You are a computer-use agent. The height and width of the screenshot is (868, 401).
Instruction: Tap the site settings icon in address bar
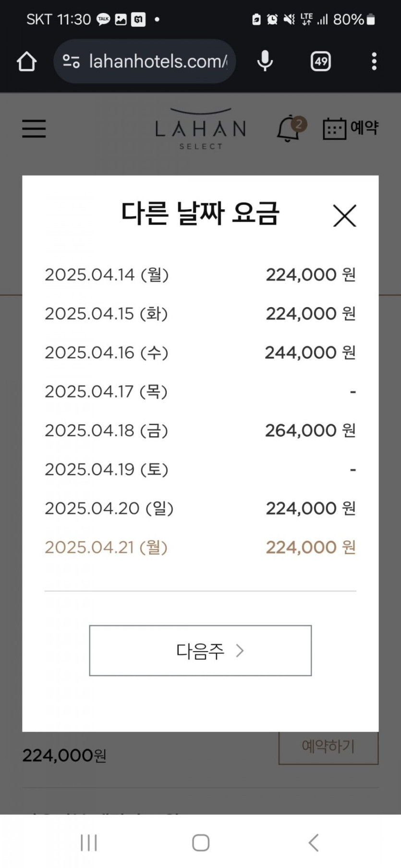(x=71, y=61)
